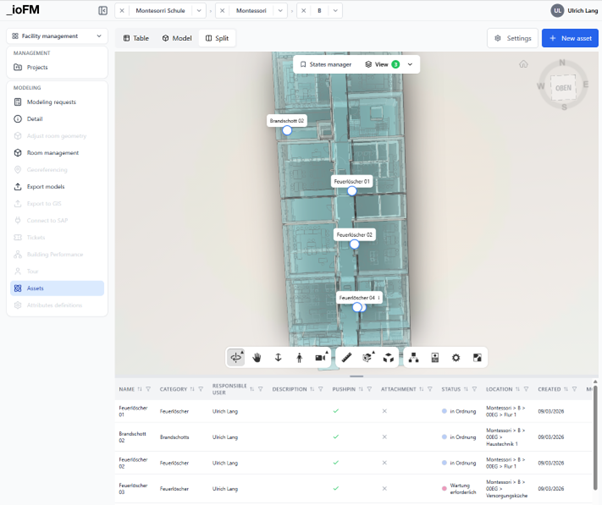This screenshot has width=602, height=505.
Task: Switch to the Table view tab
Action: (x=136, y=38)
